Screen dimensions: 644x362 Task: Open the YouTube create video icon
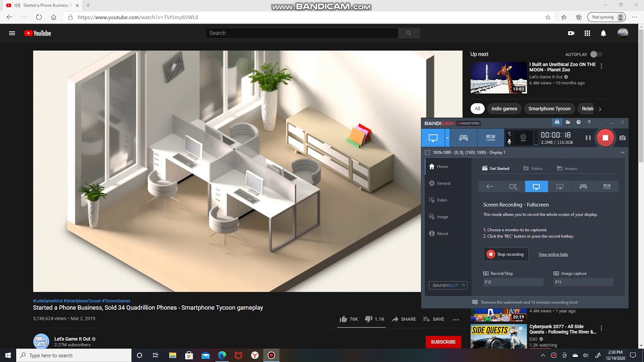[x=571, y=33]
